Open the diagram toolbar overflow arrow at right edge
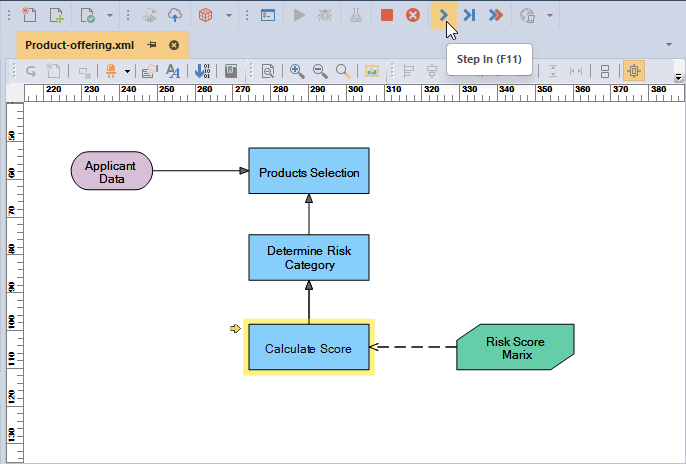 point(678,77)
